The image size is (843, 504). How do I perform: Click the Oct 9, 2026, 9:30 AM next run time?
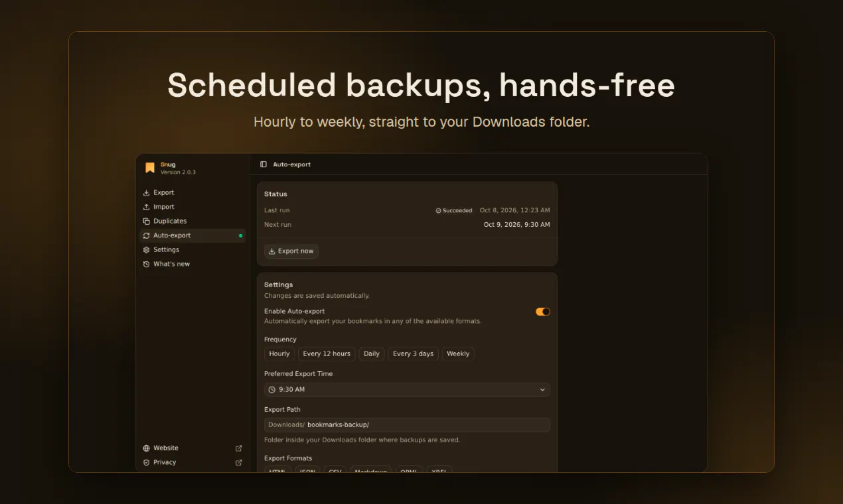[517, 225]
